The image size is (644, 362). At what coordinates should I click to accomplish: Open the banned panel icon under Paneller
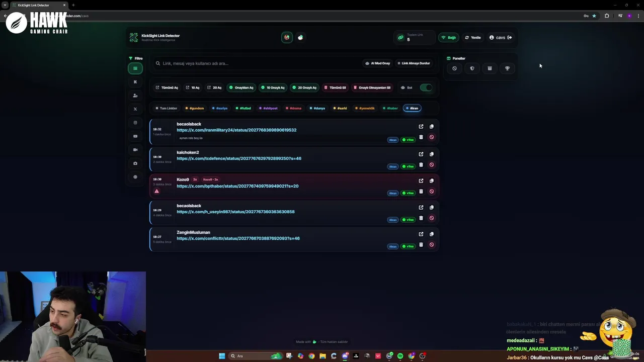coord(454,68)
